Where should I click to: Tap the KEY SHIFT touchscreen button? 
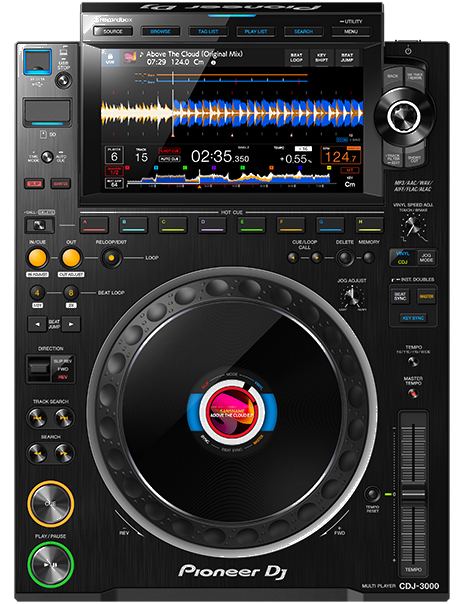[x=322, y=57]
